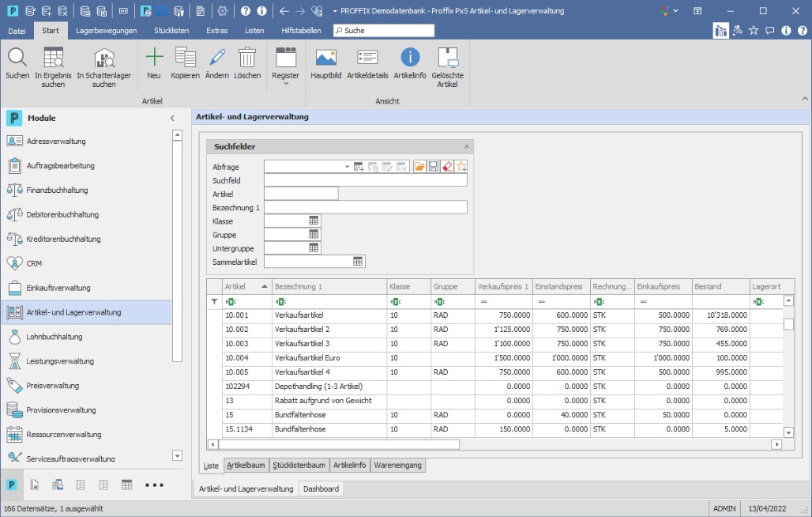Collapse the Module sidebar
This screenshot has height=517, width=812.
click(x=172, y=118)
